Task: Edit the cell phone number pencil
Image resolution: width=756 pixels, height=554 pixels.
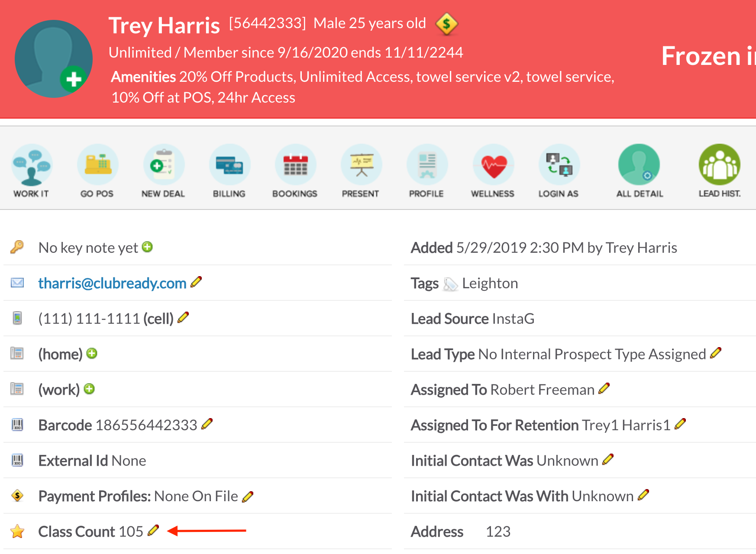Action: coord(184,317)
